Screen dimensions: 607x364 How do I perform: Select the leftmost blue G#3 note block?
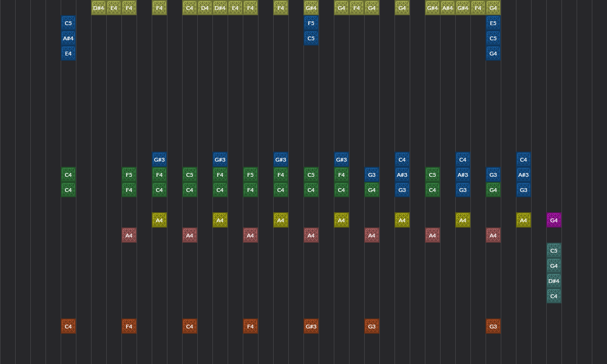coord(159,159)
